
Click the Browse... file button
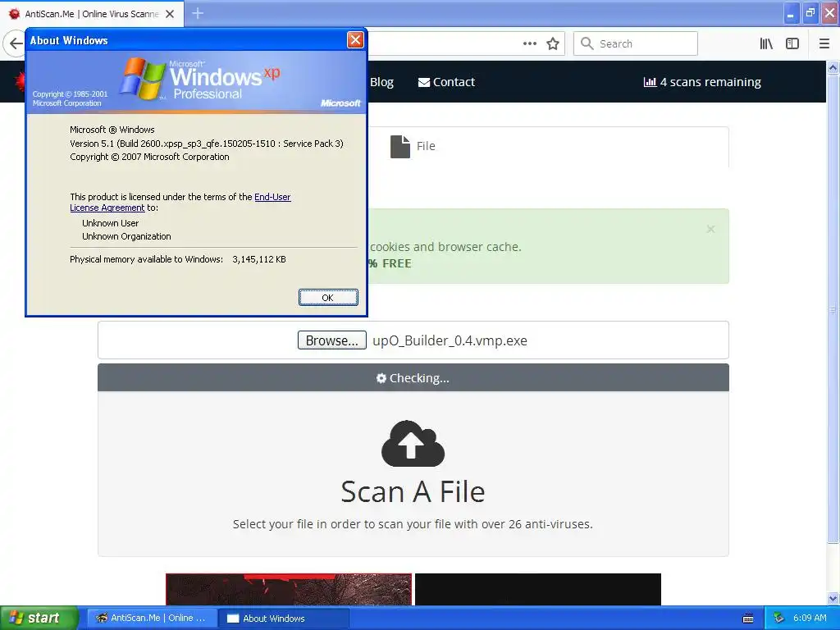click(331, 340)
